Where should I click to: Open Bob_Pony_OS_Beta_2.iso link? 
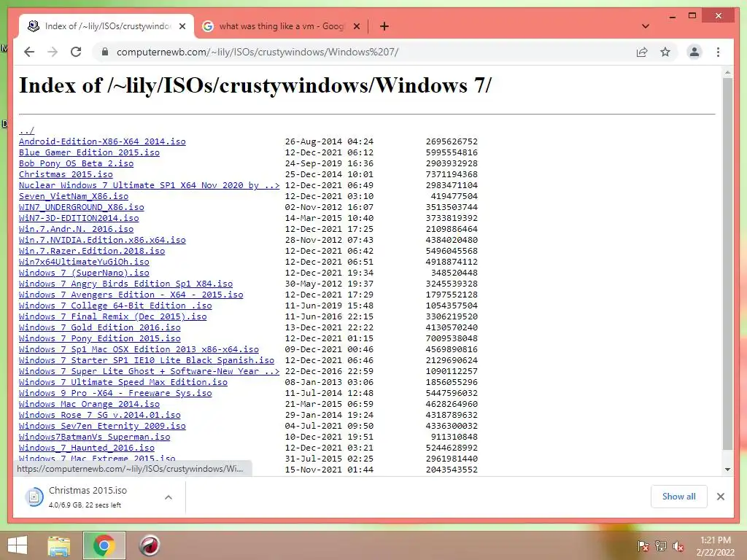click(x=76, y=163)
